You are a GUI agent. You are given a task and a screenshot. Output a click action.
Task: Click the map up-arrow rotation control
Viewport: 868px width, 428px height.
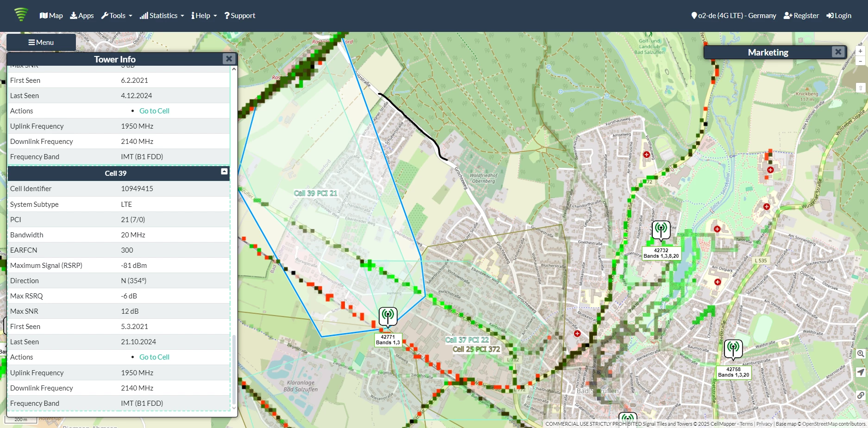click(x=860, y=87)
